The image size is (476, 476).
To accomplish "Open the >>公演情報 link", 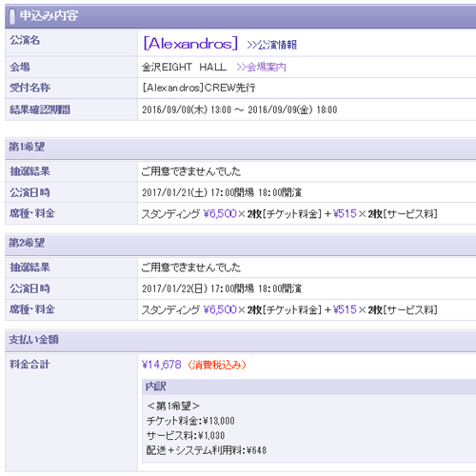I will [x=271, y=45].
